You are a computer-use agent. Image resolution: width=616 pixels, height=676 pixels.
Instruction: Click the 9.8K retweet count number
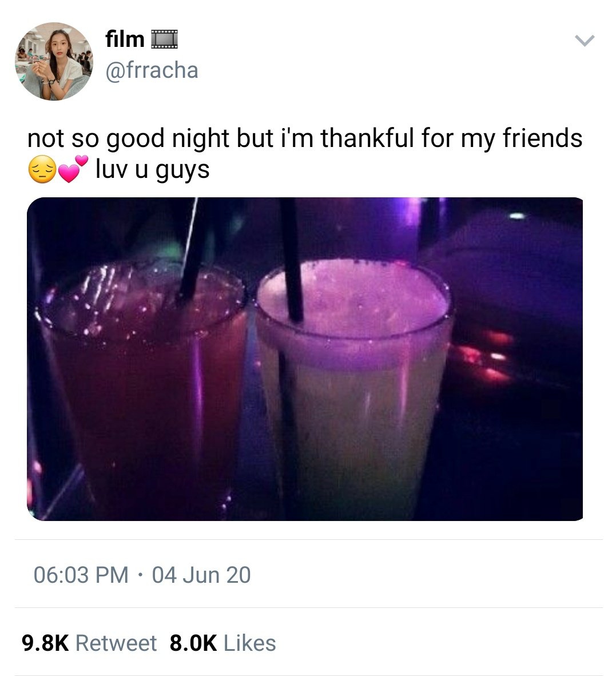[45, 643]
